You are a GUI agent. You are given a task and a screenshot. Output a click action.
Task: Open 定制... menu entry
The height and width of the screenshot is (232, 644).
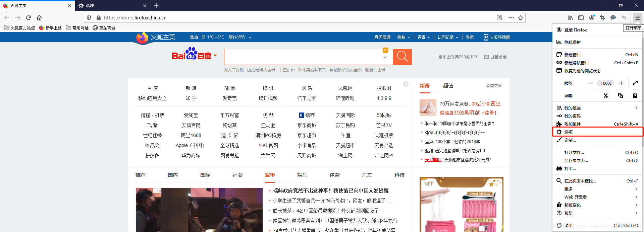(598, 140)
